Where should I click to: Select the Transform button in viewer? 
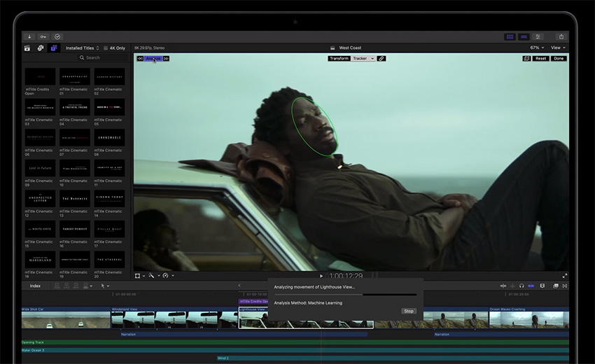point(339,59)
